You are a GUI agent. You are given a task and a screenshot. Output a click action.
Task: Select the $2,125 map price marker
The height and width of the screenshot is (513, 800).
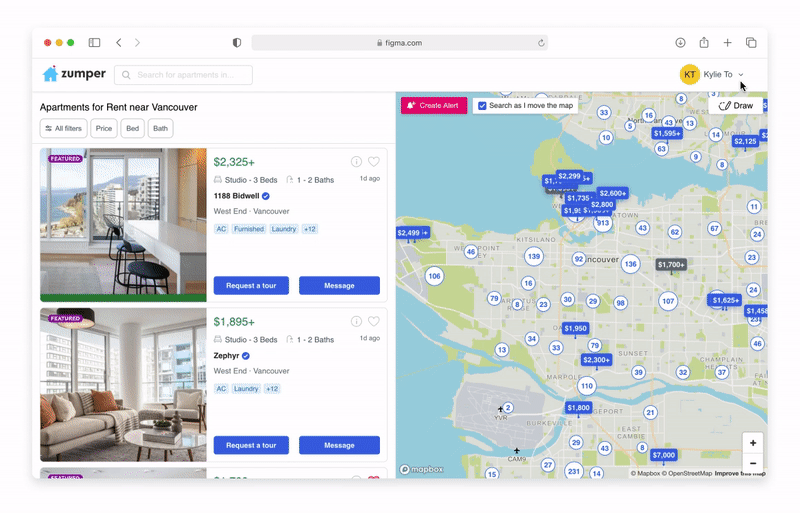(x=745, y=141)
